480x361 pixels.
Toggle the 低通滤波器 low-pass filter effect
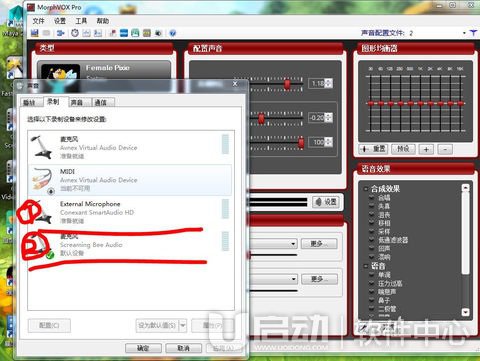[x=371, y=240]
